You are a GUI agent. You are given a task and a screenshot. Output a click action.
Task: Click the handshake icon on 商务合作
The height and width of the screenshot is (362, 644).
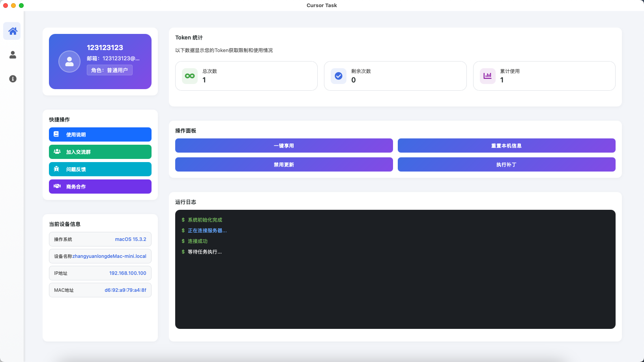57,186
